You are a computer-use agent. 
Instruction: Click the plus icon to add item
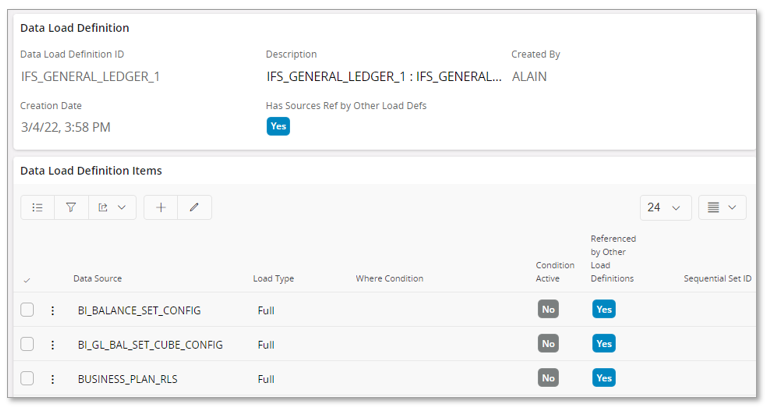click(x=161, y=207)
